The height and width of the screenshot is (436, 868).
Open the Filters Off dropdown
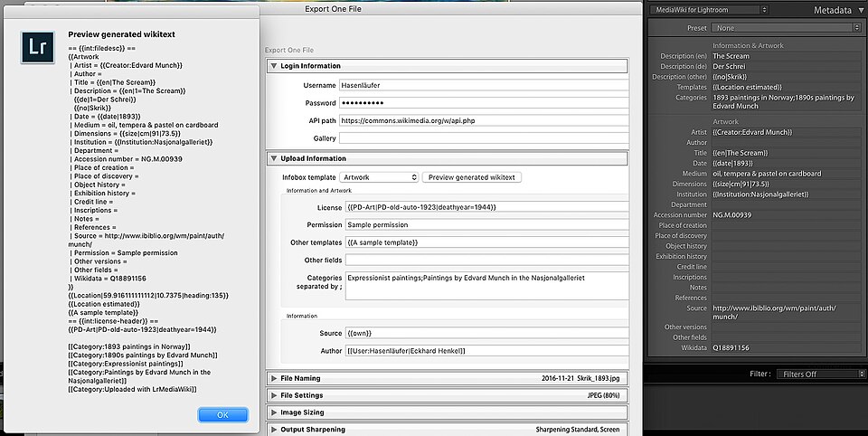(821, 374)
